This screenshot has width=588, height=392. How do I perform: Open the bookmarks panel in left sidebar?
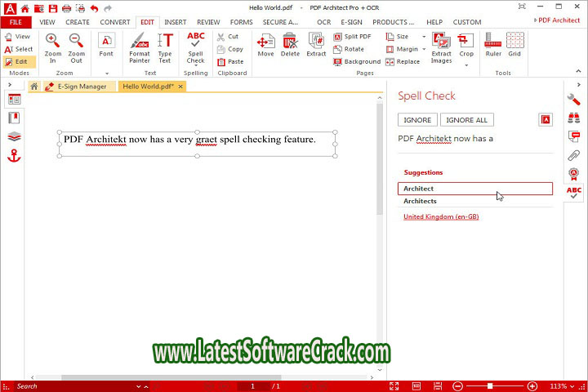click(14, 118)
